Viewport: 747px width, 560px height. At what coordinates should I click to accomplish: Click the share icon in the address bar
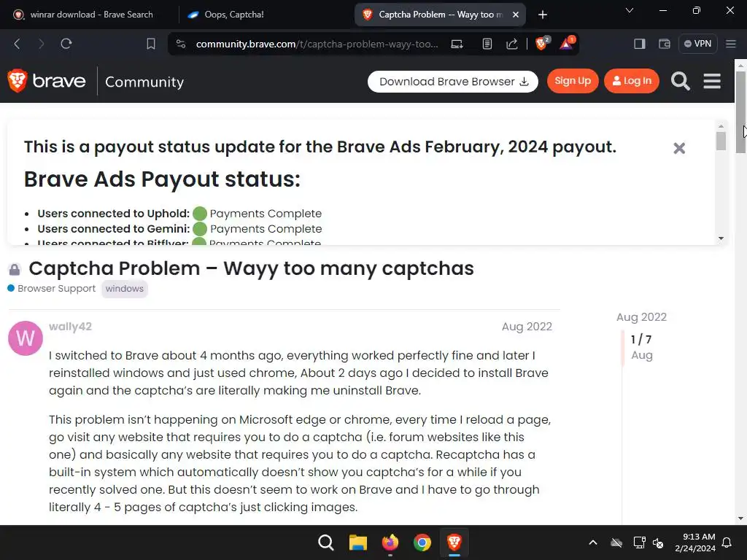click(x=511, y=44)
